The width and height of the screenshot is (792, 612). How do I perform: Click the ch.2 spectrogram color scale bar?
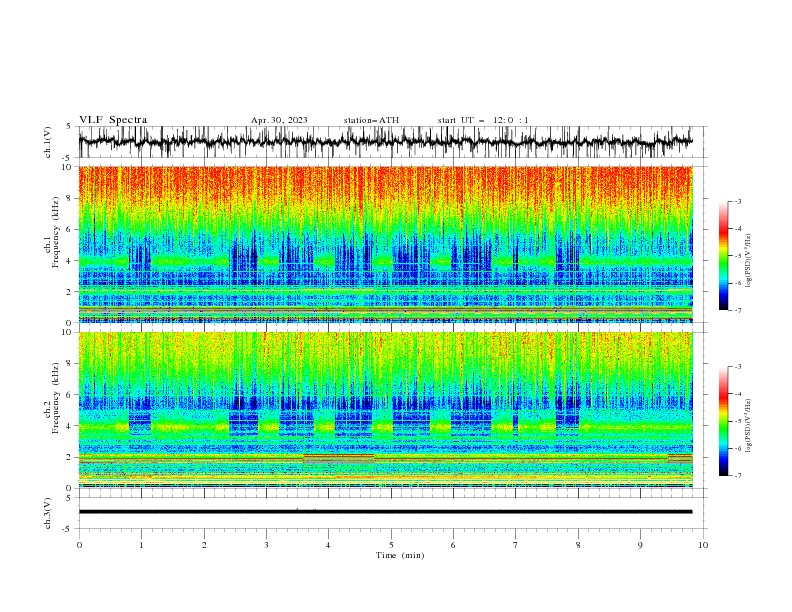tap(723, 421)
